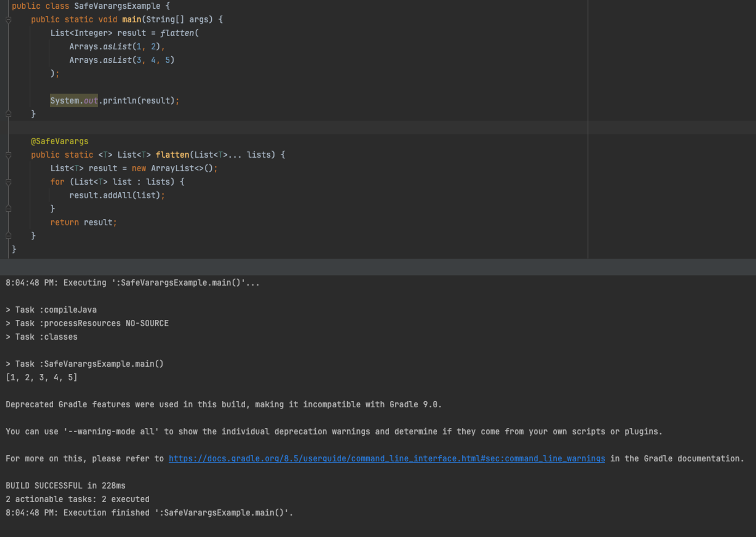
Task: Click the console output [1, 2, 3, 4, 5]
Action: [42, 378]
